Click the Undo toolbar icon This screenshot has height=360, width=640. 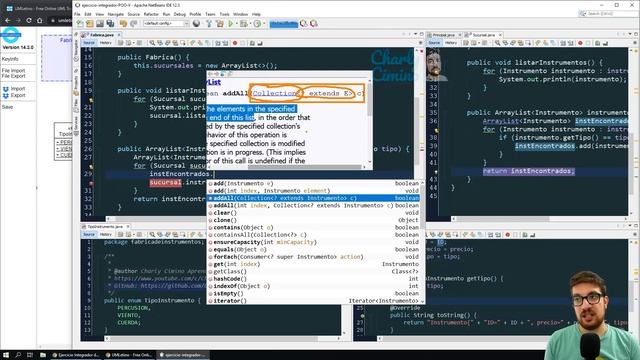(x=123, y=24)
